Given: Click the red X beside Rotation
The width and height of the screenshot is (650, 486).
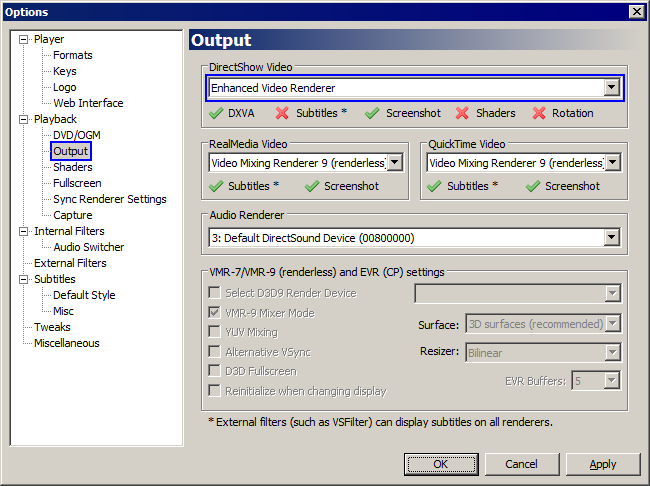Looking at the screenshot, I should click(538, 113).
